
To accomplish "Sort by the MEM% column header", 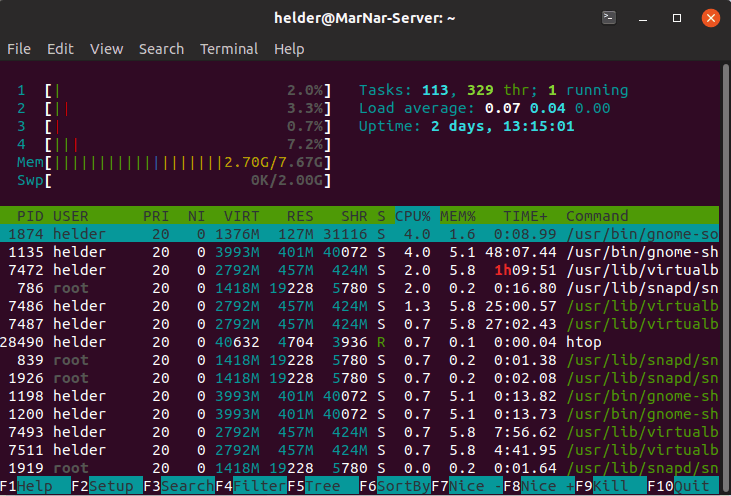I will (458, 216).
